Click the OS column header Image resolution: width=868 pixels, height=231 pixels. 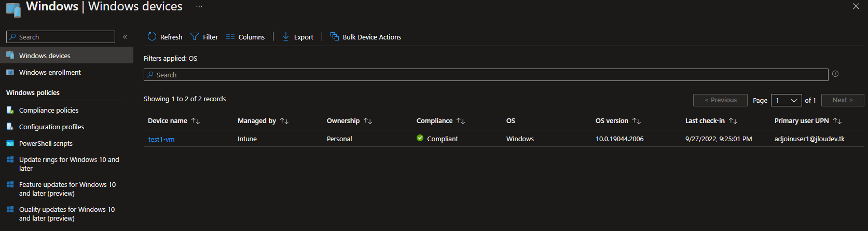coord(511,121)
